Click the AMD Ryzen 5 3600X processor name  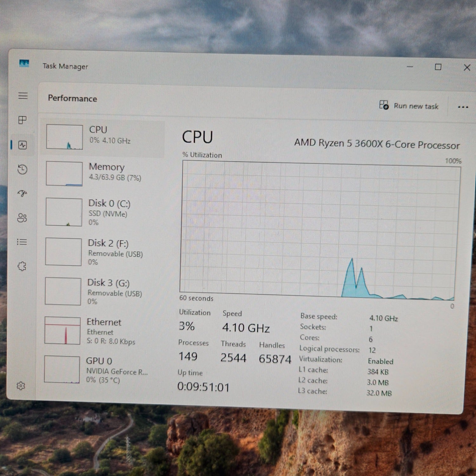point(377,144)
